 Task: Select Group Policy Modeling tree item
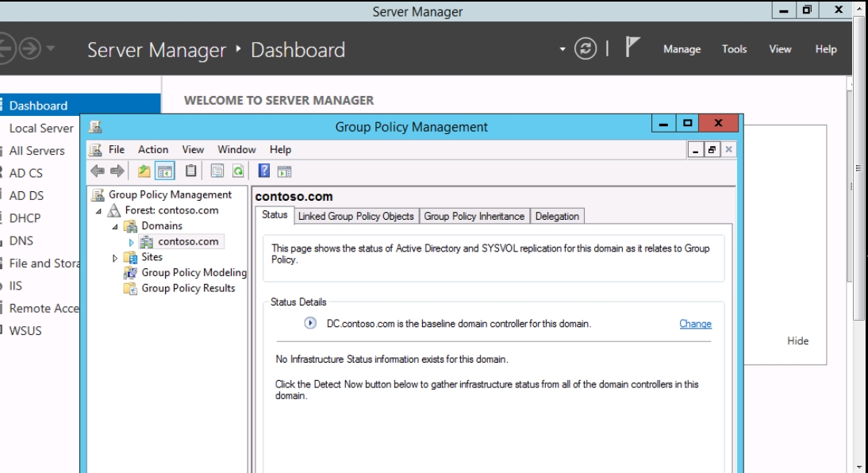click(x=194, y=272)
